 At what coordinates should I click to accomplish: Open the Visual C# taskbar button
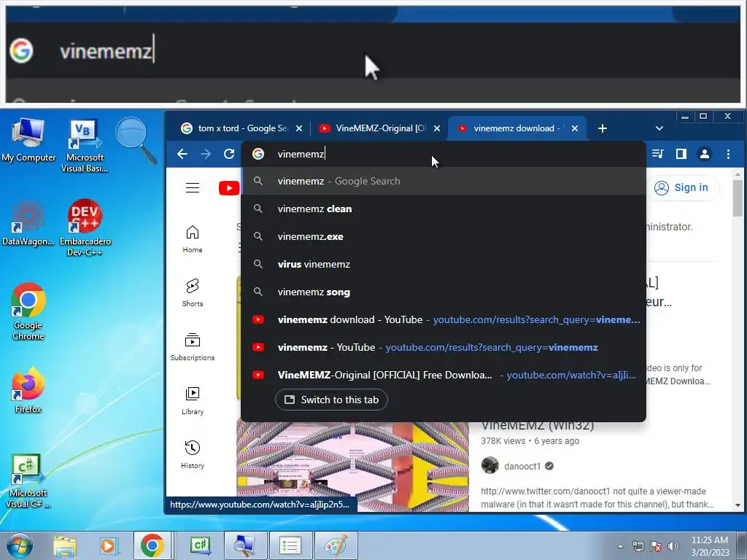pos(200,545)
